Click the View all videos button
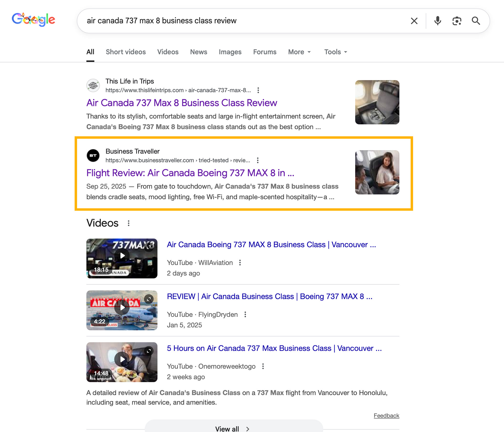Image resolution: width=504 pixels, height=432 pixels. (233, 428)
